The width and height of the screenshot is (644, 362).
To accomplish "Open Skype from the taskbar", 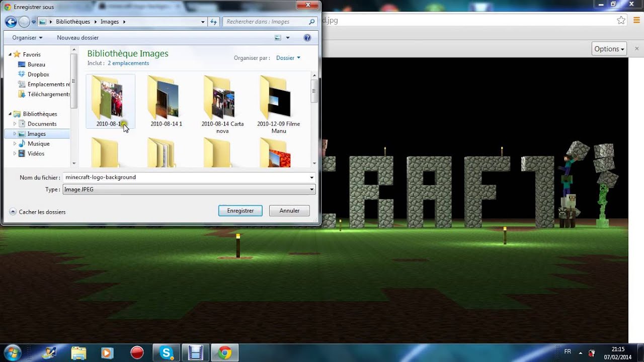I will coord(167,352).
